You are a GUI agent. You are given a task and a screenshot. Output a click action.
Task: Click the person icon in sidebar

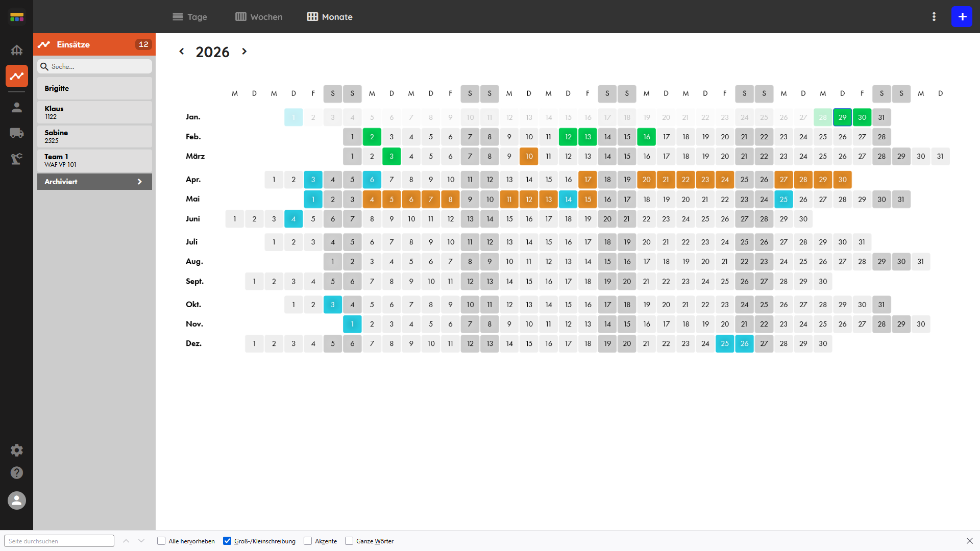click(17, 107)
